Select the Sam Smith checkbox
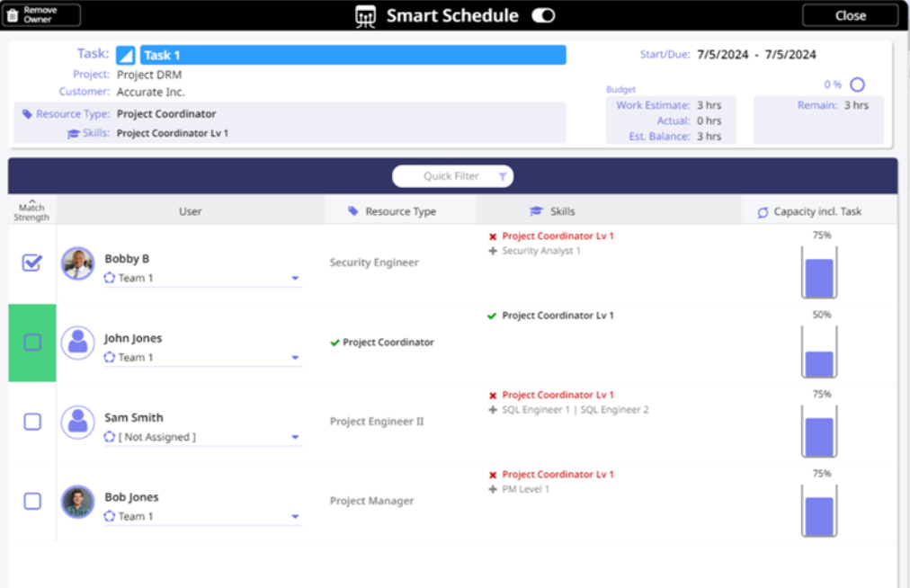The width and height of the screenshot is (910, 588). pyautogui.click(x=31, y=422)
